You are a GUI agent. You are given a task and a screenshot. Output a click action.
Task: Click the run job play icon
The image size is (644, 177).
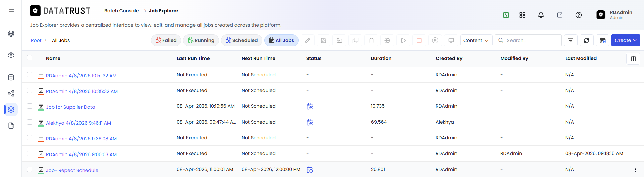click(403, 40)
